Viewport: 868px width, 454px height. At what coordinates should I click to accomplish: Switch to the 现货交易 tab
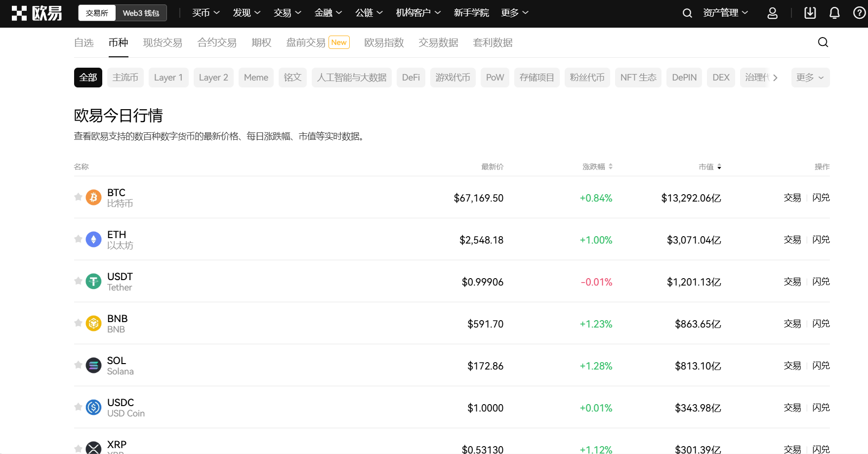162,42
